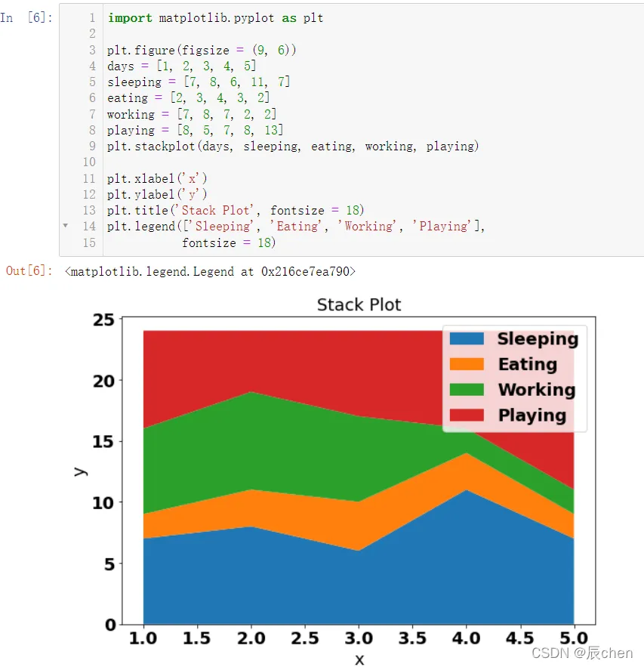Click the Out[6] output prompt

pos(29,271)
